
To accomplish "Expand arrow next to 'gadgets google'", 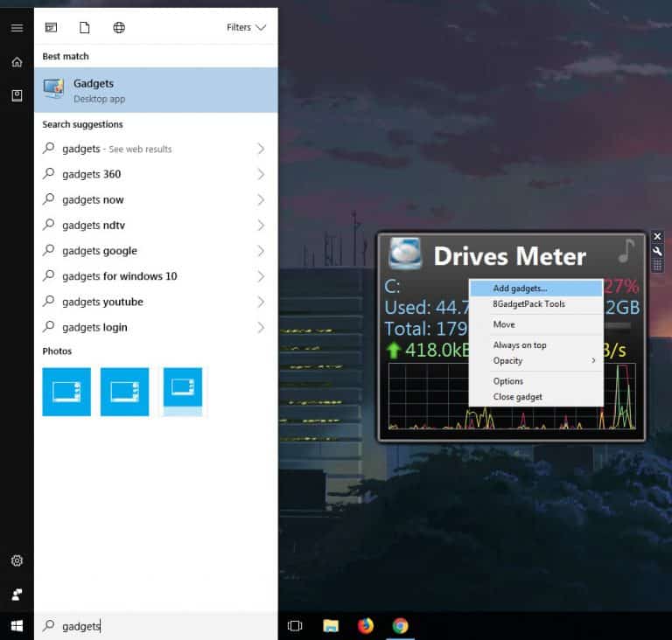I will tap(261, 251).
